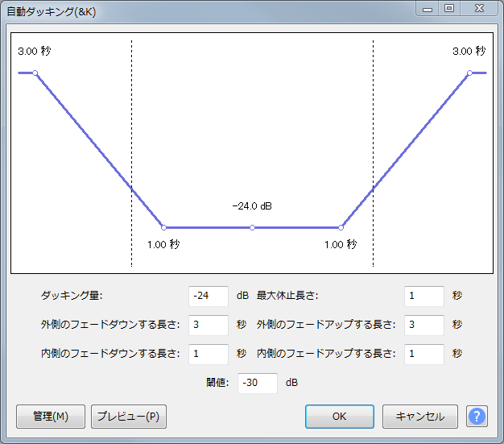Open the 管理(M) menu button
Viewport: 504px width, 444px height.
click(50, 417)
